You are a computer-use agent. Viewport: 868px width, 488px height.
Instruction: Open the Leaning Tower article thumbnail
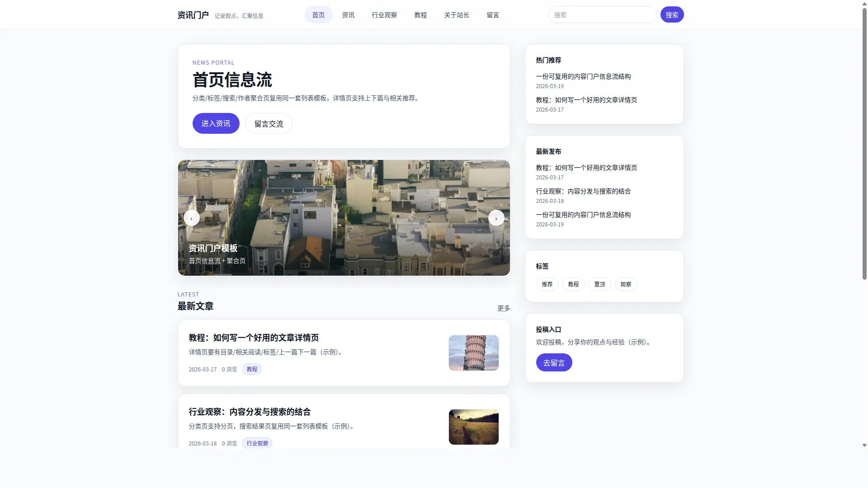(x=473, y=353)
